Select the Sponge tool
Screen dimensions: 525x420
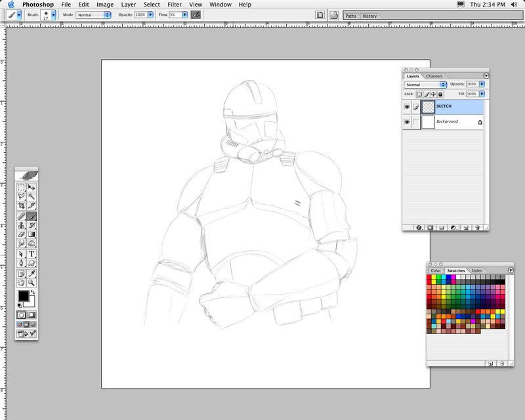(31, 243)
